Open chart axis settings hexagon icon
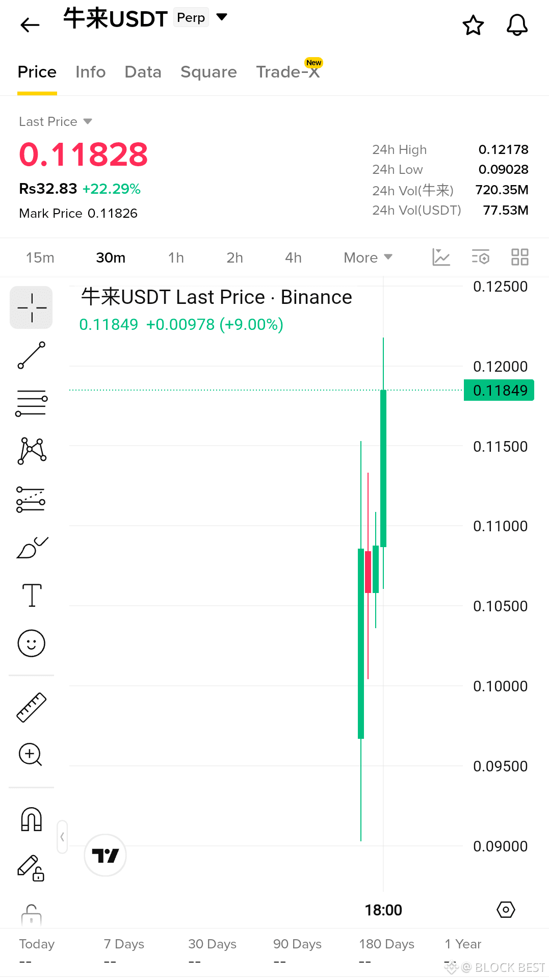The width and height of the screenshot is (549, 980). click(506, 910)
